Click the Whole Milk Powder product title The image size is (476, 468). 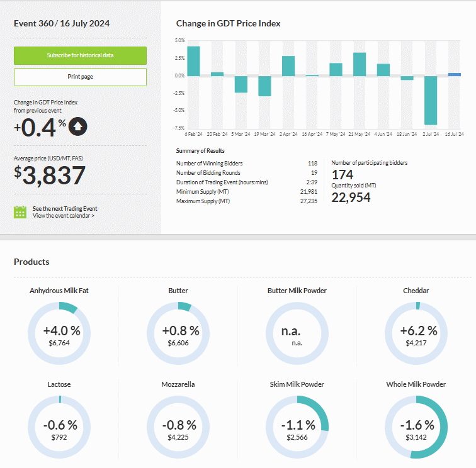point(416,384)
